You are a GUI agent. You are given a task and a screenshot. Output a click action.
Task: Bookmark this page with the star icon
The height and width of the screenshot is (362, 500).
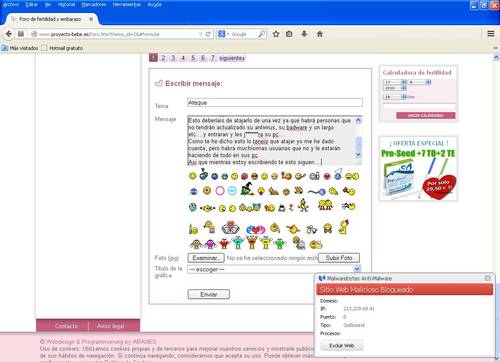click(x=276, y=34)
